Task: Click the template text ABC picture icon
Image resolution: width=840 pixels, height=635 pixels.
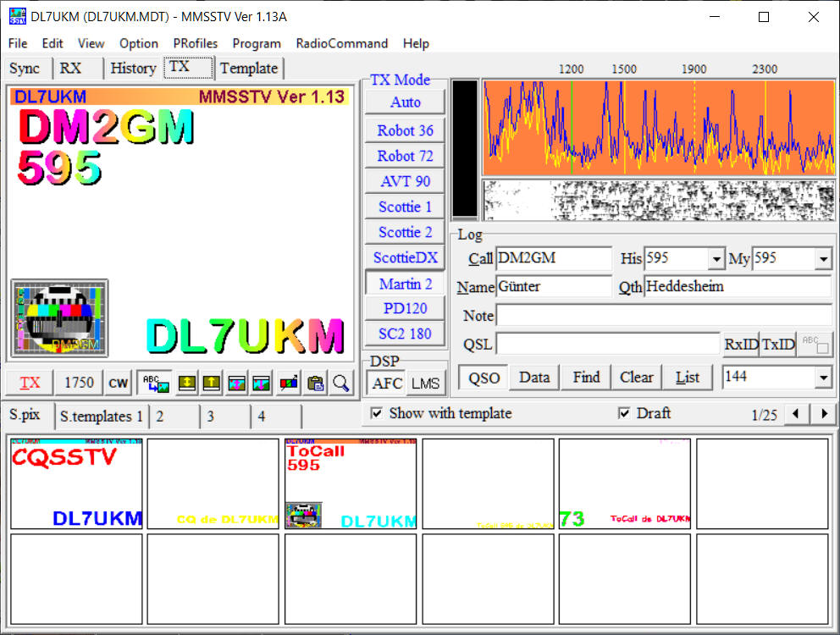Action: tap(154, 383)
